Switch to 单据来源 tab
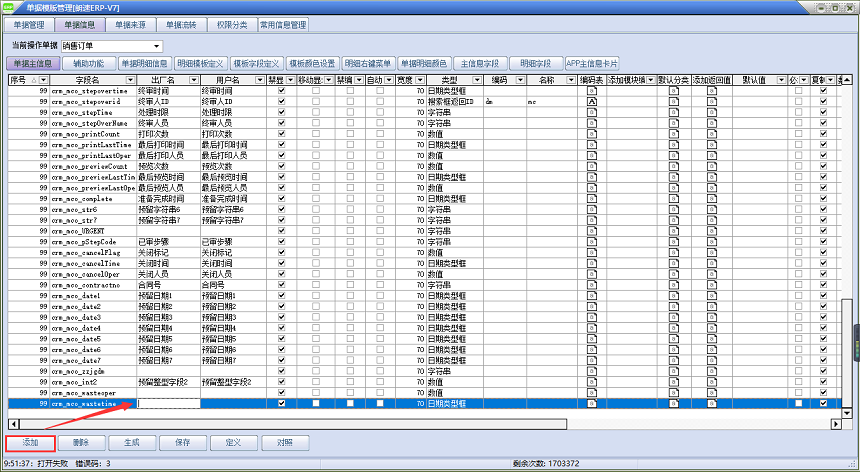The image size is (860, 472). pos(131,25)
